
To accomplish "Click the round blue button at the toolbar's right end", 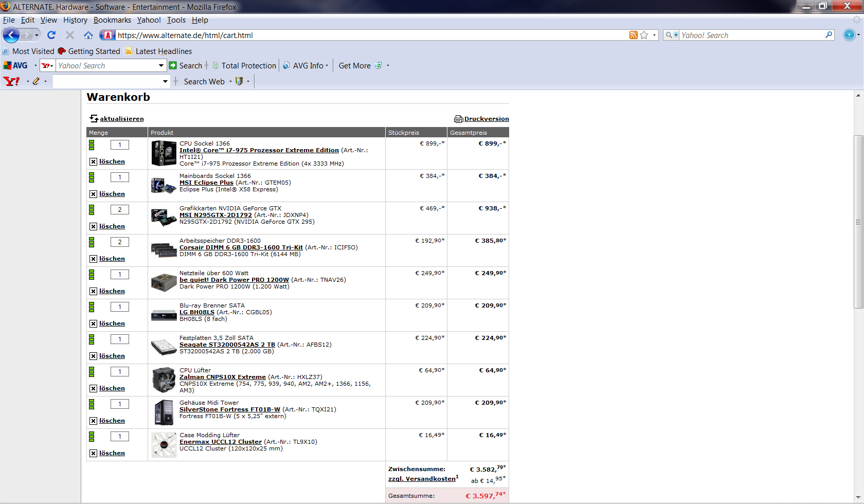I will pos(849,35).
